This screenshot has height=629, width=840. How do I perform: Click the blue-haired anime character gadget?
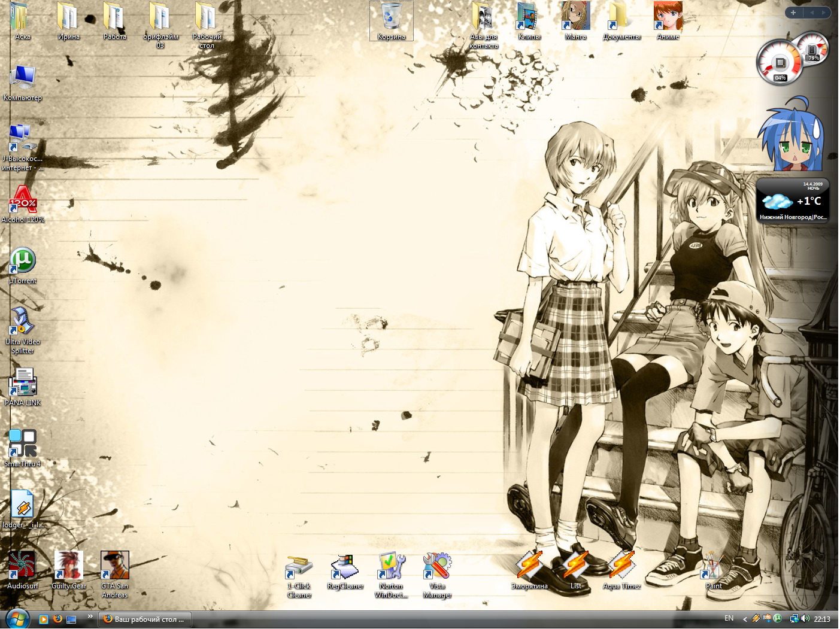[790, 133]
